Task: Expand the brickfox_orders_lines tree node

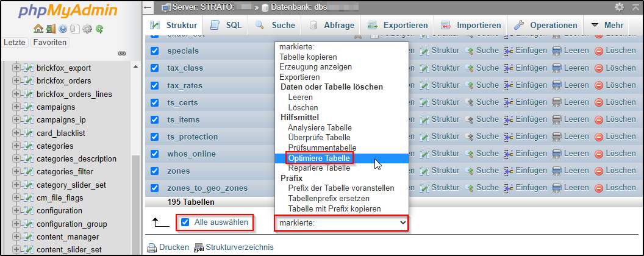Action: tap(16, 94)
